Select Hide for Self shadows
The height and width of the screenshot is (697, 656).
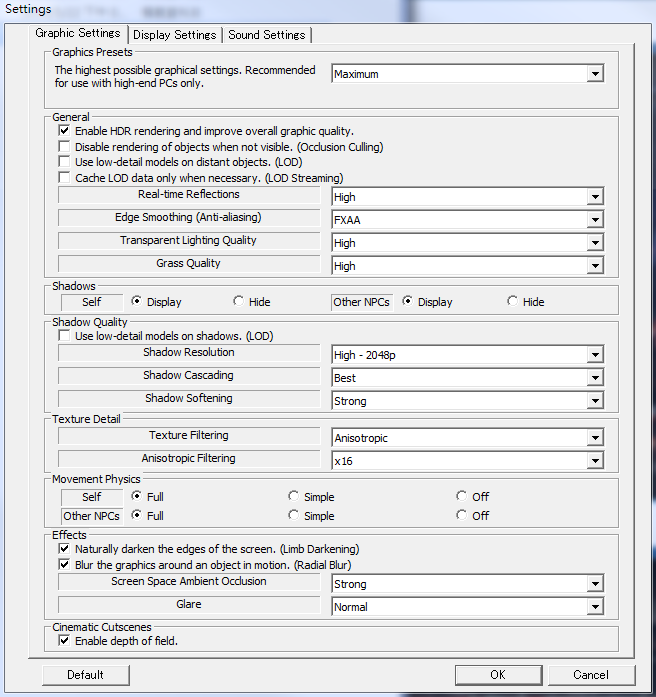click(x=239, y=301)
